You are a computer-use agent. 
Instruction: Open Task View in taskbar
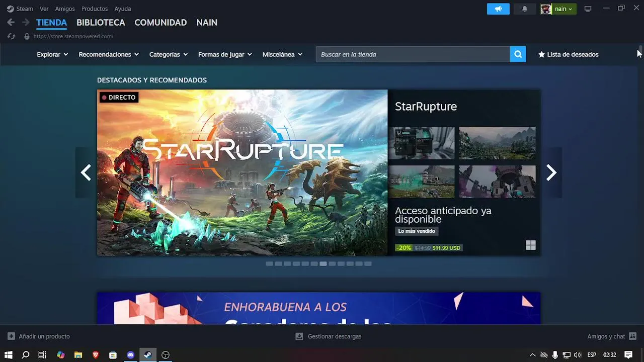point(42,355)
